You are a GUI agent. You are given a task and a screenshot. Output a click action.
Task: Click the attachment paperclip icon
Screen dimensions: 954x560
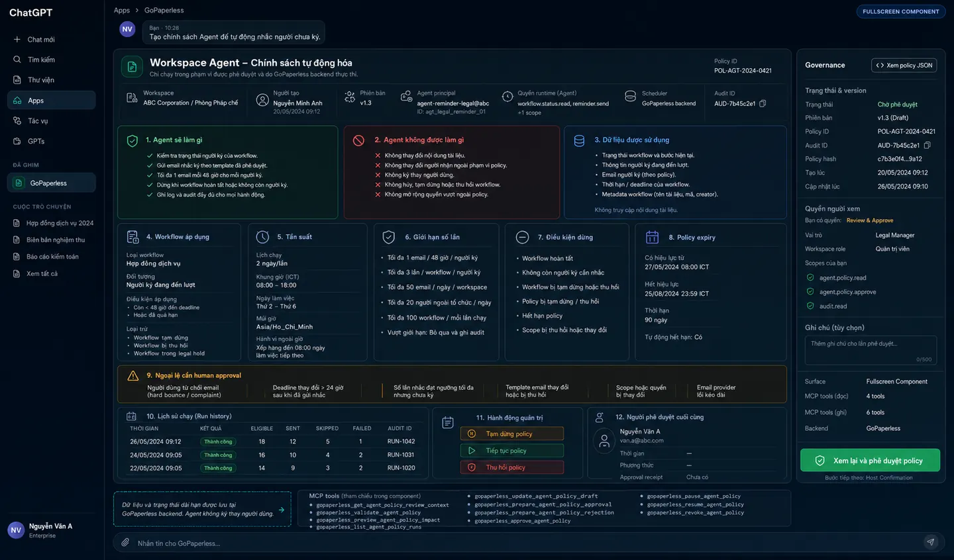coord(125,543)
